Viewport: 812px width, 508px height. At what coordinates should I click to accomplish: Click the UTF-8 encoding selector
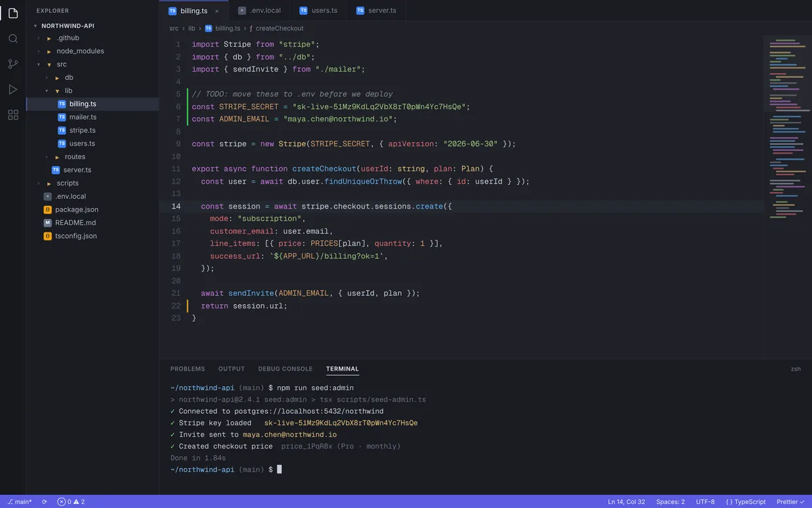coord(705,502)
